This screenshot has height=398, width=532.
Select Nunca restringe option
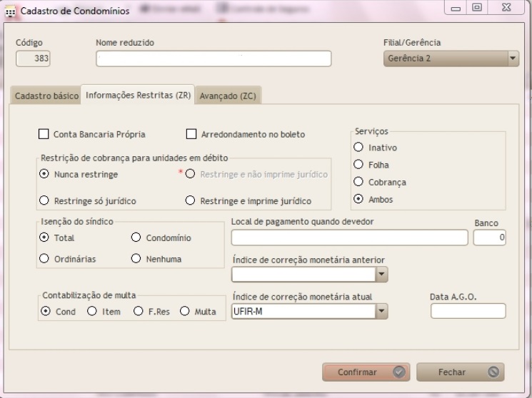[44, 174]
